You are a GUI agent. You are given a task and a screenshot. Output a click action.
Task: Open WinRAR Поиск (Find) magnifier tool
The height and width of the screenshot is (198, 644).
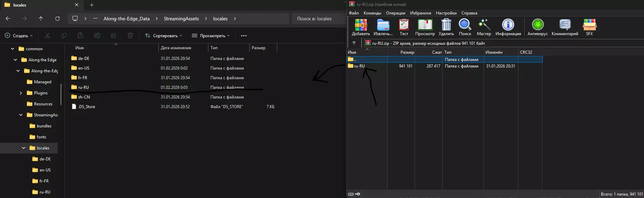[465, 27]
